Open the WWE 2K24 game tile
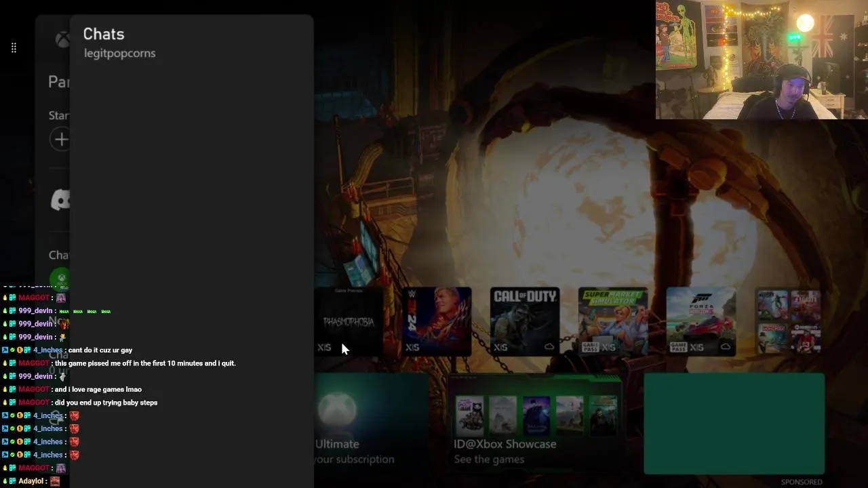868x488 pixels. click(x=437, y=321)
